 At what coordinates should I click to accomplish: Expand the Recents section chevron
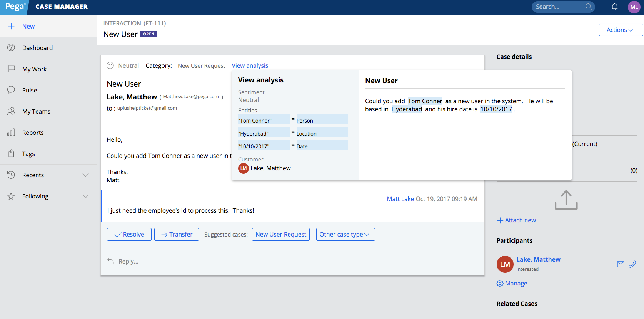pyautogui.click(x=86, y=175)
